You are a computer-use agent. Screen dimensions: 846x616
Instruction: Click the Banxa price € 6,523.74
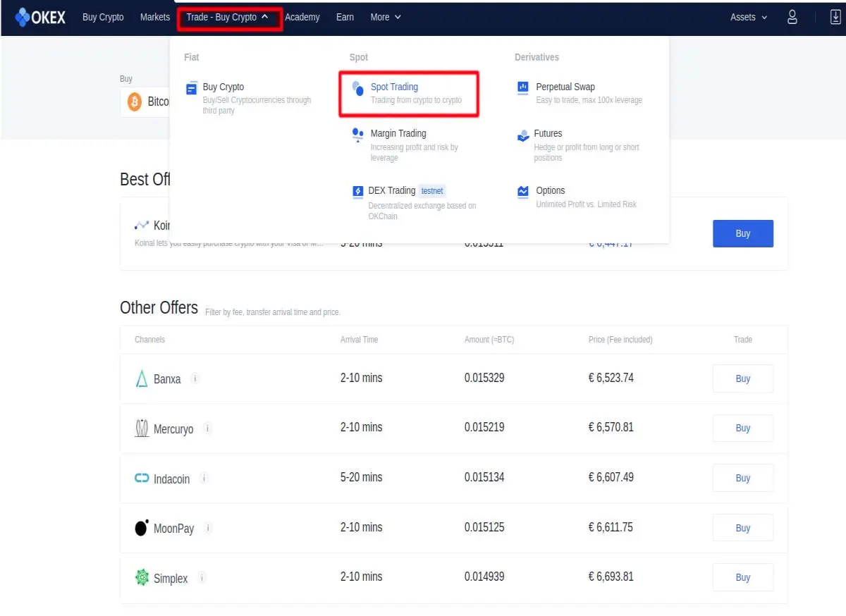point(611,378)
